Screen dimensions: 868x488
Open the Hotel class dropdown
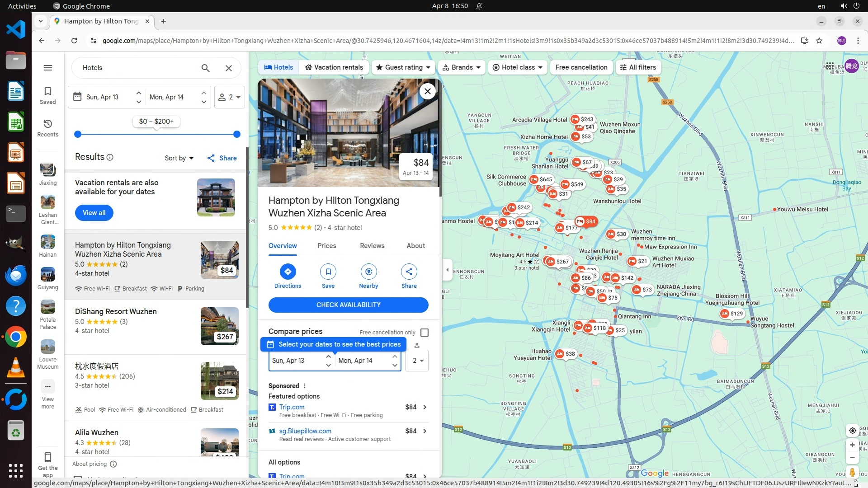click(517, 67)
